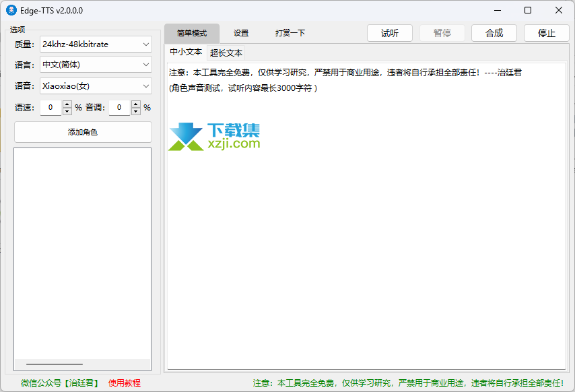
Task: Click the 添加角色 button
Action: coord(83,132)
